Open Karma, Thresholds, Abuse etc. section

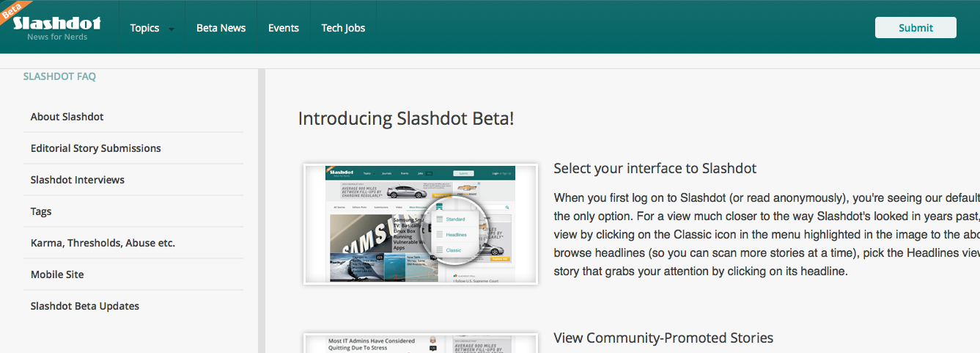click(103, 243)
